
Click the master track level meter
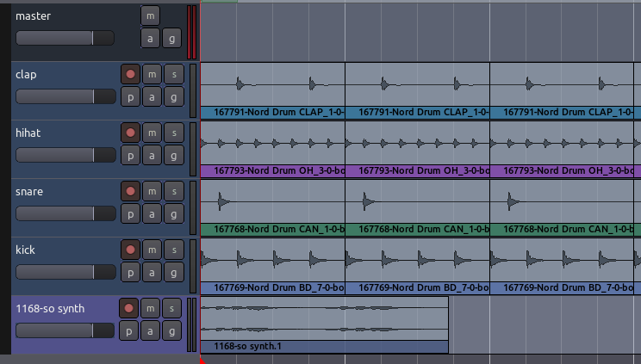(192, 33)
